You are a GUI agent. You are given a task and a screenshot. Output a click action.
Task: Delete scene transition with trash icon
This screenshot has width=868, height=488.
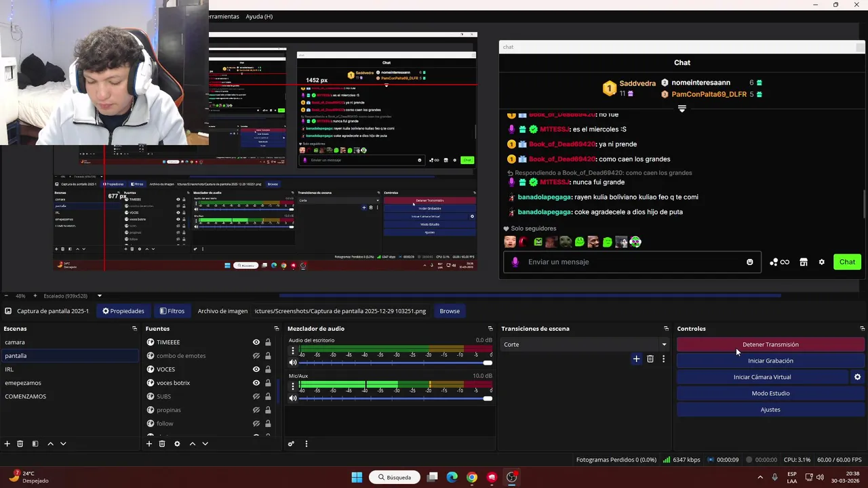650,359
